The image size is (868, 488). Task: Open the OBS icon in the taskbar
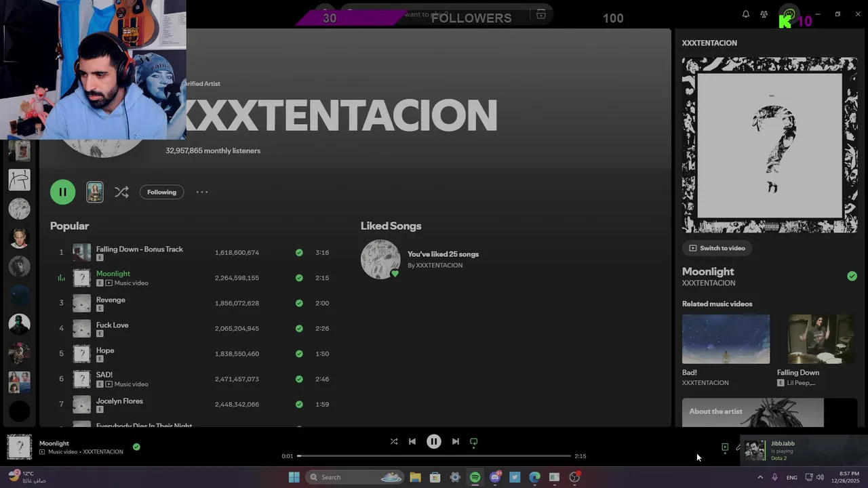coord(574,477)
